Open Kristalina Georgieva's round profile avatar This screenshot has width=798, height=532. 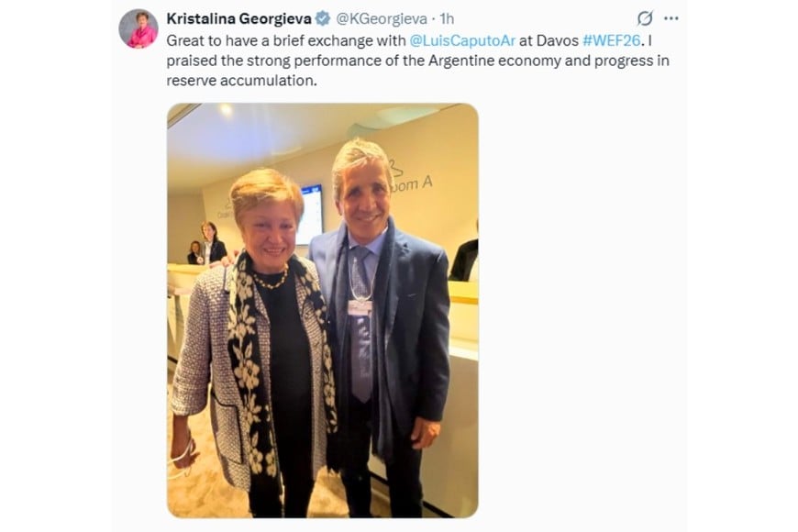(x=139, y=28)
